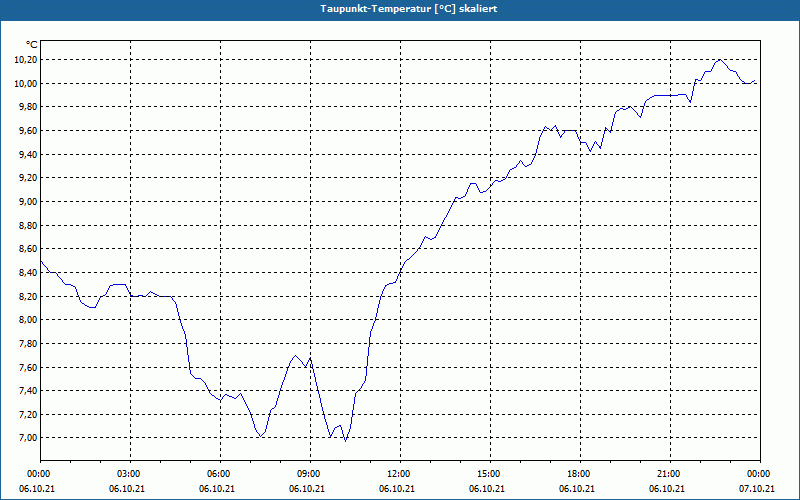
Task: Click the "06.10.21" date beneath 15:00
Action: pyautogui.click(x=487, y=488)
